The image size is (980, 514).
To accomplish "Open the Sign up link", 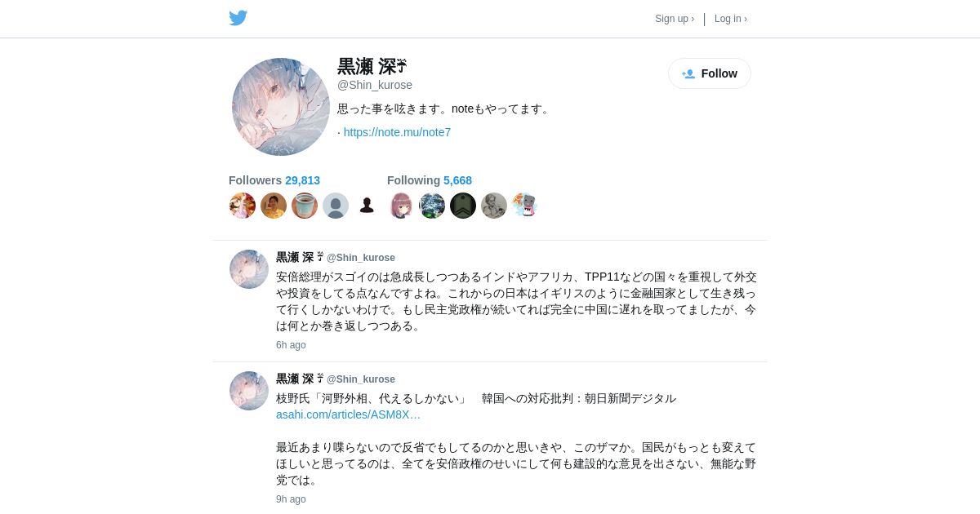I will point(675,19).
